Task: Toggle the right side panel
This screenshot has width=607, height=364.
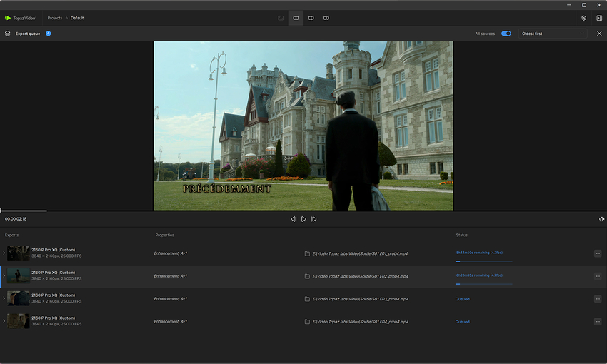Action: 599,18
